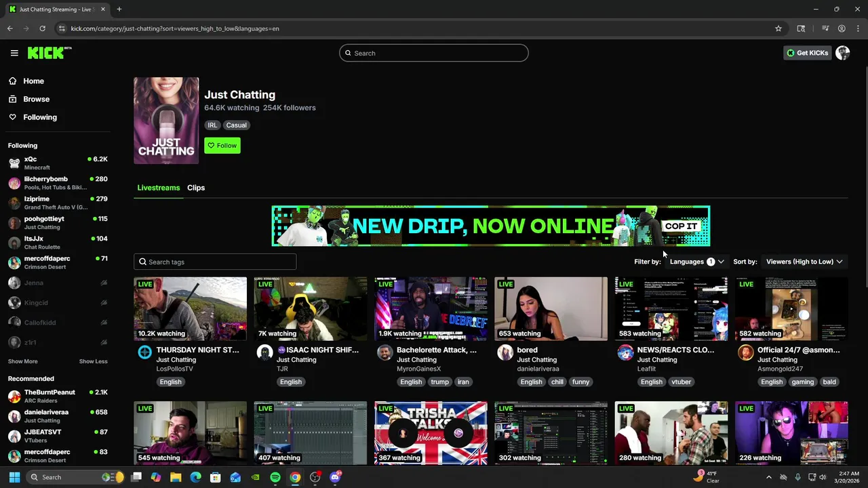Open lilcherrybomb in Following list
Screen dimensions: 868x488
click(58, 183)
